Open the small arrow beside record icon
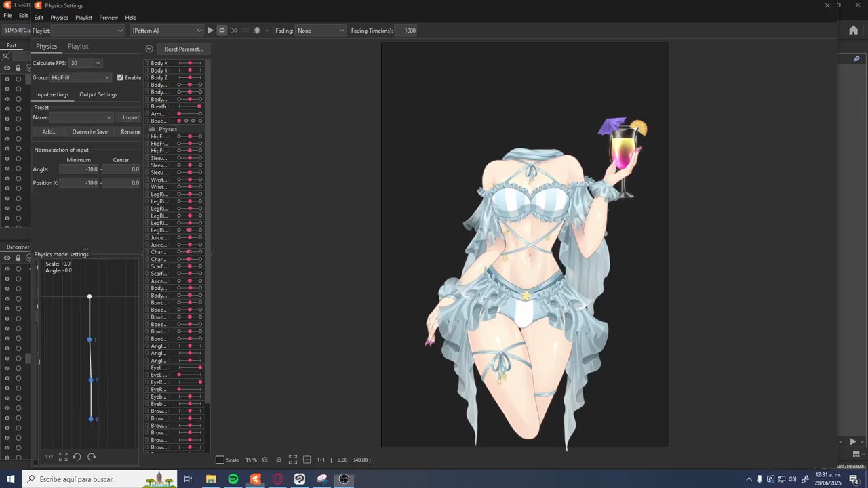868x488 pixels. pyautogui.click(x=267, y=30)
